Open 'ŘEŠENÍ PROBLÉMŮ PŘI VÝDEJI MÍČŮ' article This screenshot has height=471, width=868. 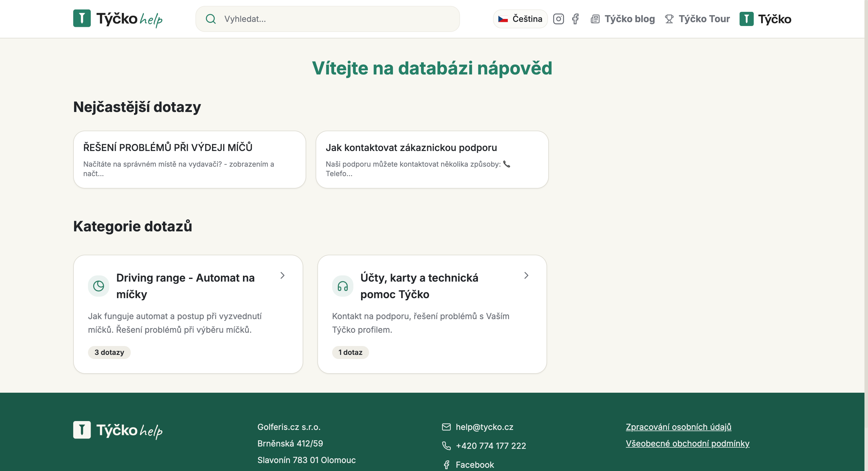coord(190,160)
